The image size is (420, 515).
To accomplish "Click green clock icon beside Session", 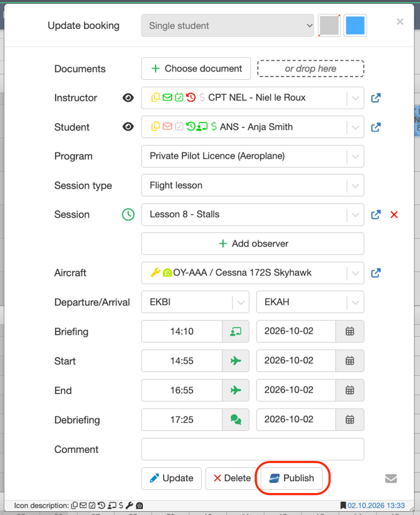I will point(129,215).
